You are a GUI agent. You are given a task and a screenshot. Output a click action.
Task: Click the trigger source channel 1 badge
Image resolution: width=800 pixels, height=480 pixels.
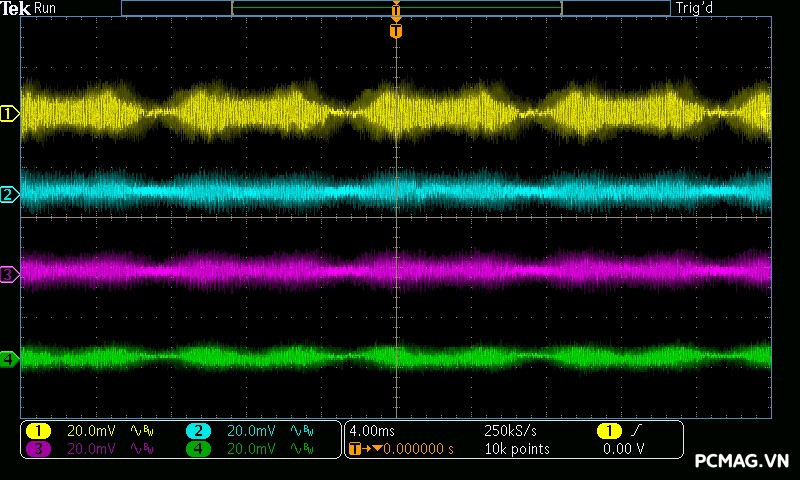coord(608,430)
